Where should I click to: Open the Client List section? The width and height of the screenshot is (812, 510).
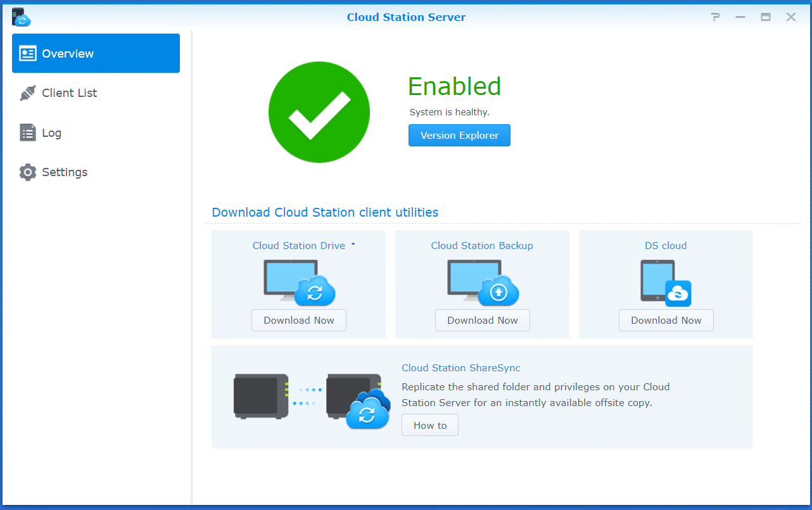point(96,93)
